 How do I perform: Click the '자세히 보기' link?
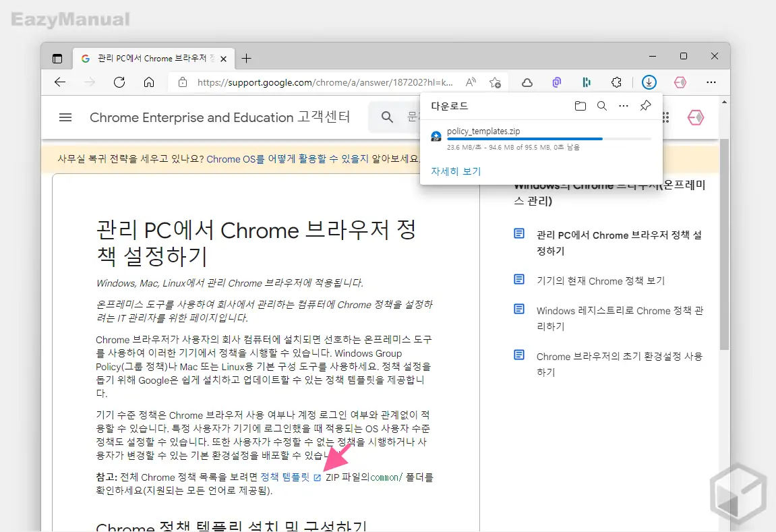[x=456, y=171]
